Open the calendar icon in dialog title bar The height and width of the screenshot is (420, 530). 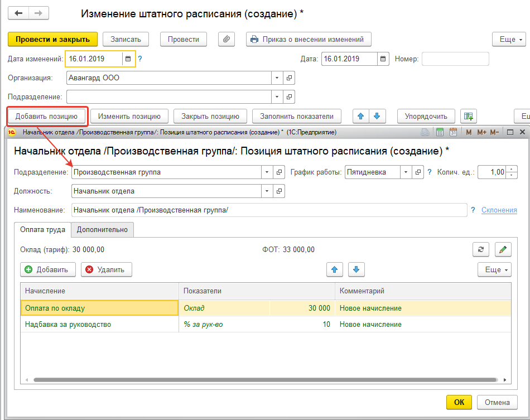click(x=453, y=132)
